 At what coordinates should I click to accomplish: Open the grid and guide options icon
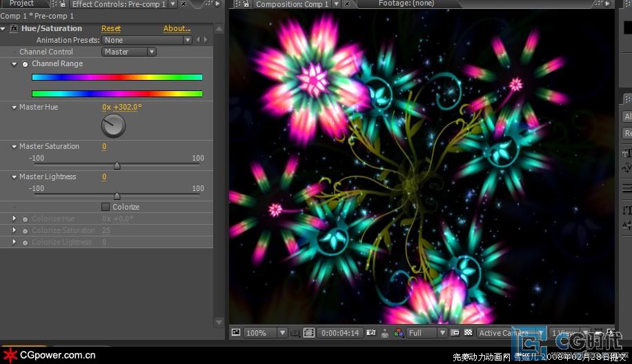(x=295, y=333)
